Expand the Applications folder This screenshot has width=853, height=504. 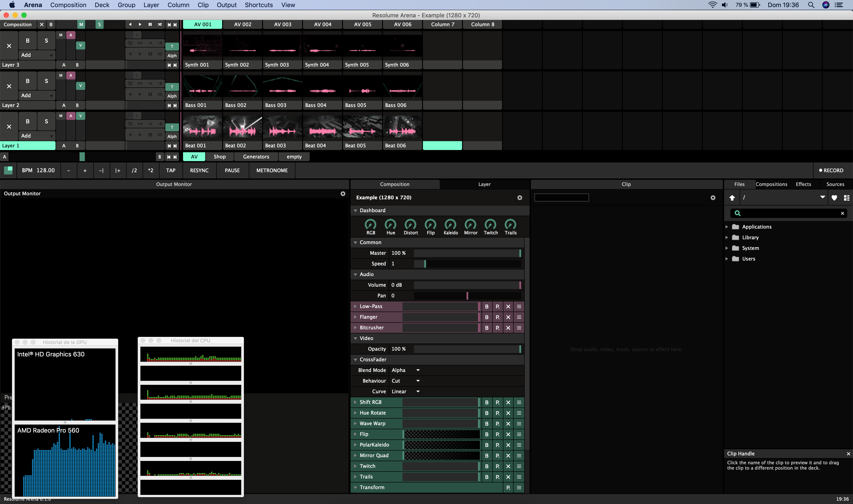[727, 227]
